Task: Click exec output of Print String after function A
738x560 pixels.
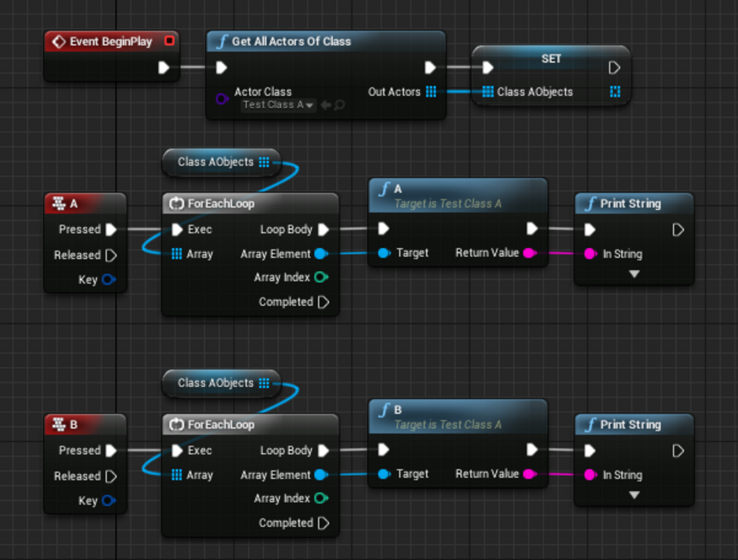Action: click(x=678, y=229)
